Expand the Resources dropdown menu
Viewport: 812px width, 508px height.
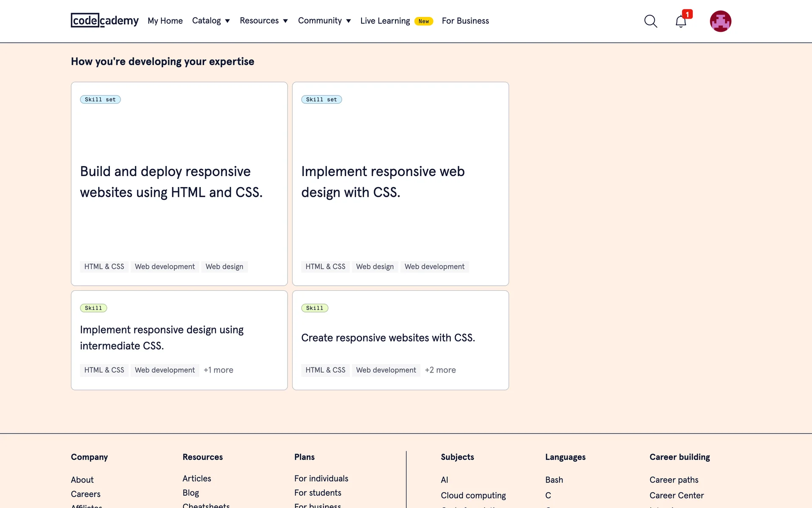tap(263, 21)
